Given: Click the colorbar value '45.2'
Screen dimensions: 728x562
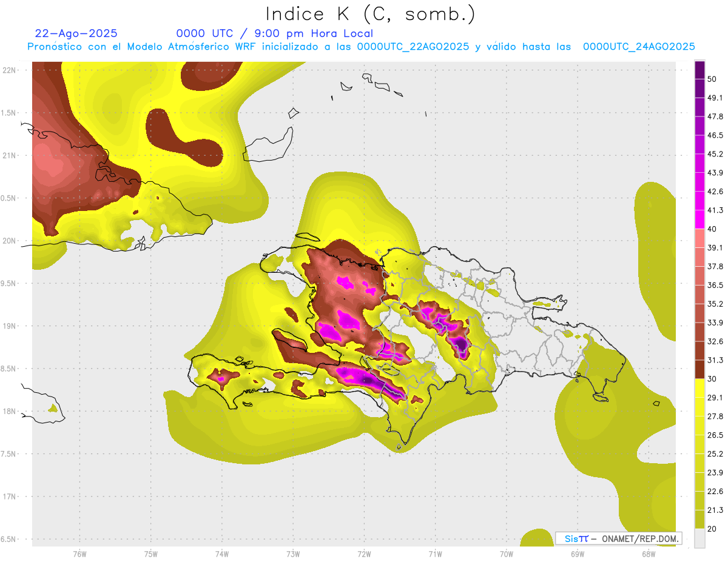Looking at the screenshot, I should tap(715, 154).
